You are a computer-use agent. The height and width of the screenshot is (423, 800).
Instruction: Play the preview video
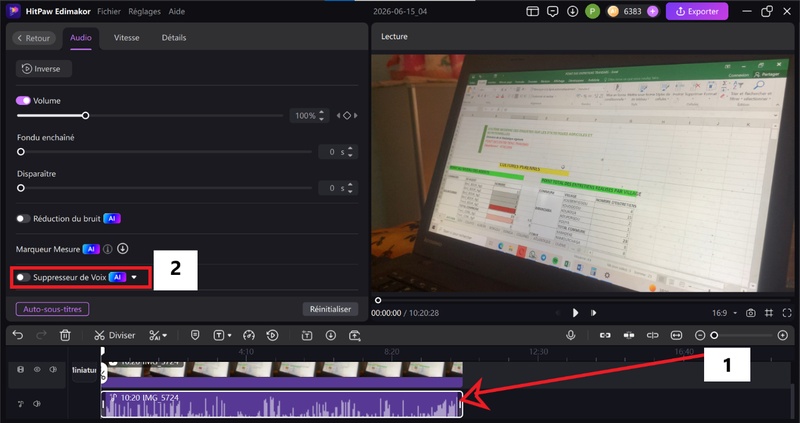pyautogui.click(x=576, y=313)
